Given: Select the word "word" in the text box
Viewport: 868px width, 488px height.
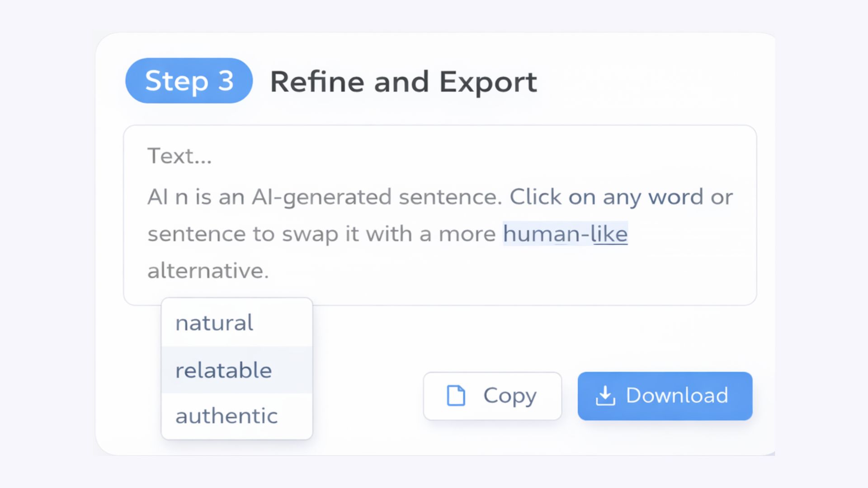Looking at the screenshot, I should tap(675, 197).
